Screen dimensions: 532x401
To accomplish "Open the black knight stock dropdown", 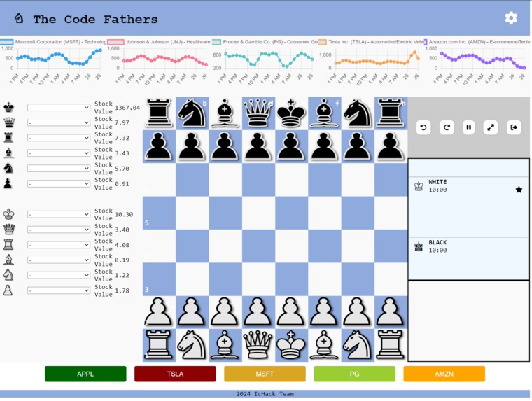I will 59,168.
